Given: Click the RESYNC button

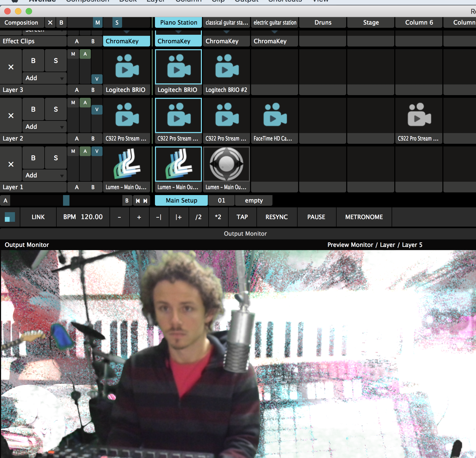Looking at the screenshot, I should [276, 217].
